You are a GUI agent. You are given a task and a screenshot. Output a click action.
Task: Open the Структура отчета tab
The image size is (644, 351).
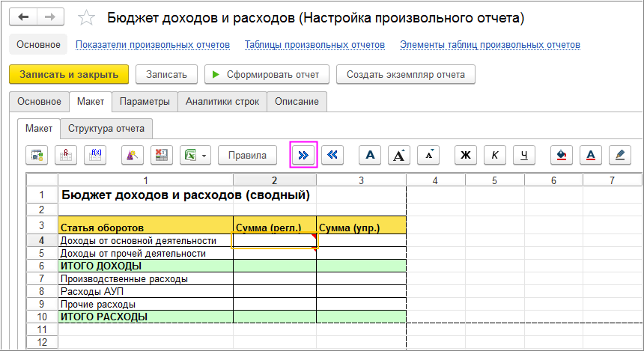pos(106,128)
